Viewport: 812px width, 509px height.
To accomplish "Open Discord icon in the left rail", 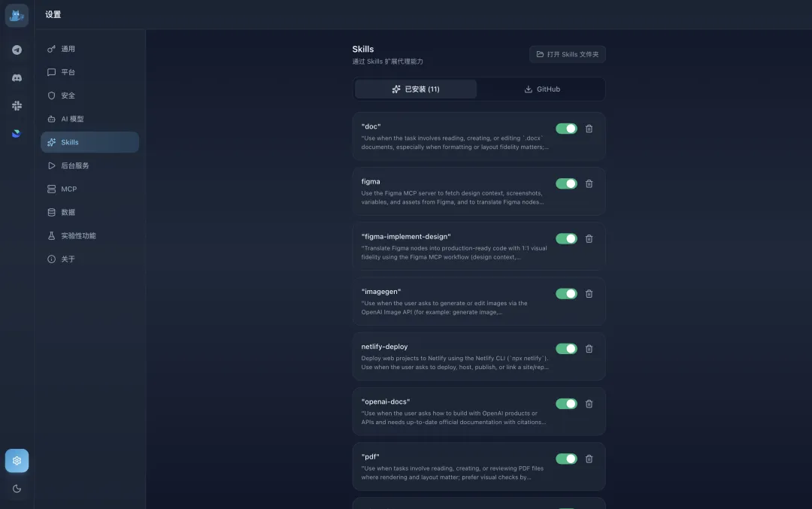I will (x=17, y=77).
